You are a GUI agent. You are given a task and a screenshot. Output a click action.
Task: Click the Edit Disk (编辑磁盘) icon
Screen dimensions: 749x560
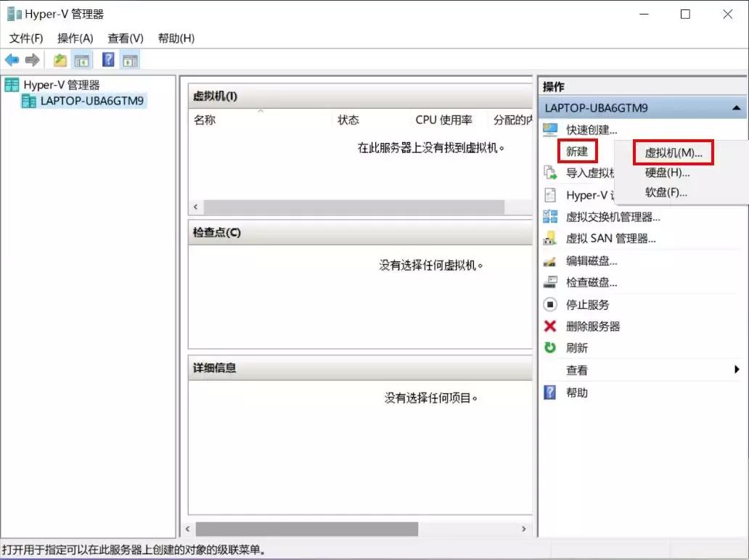(550, 260)
